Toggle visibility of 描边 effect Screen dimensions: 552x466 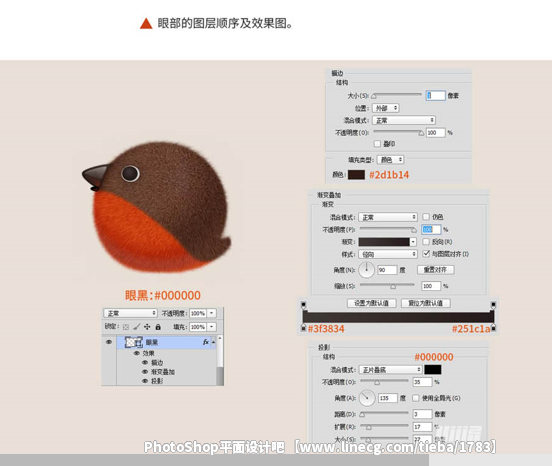tap(145, 362)
